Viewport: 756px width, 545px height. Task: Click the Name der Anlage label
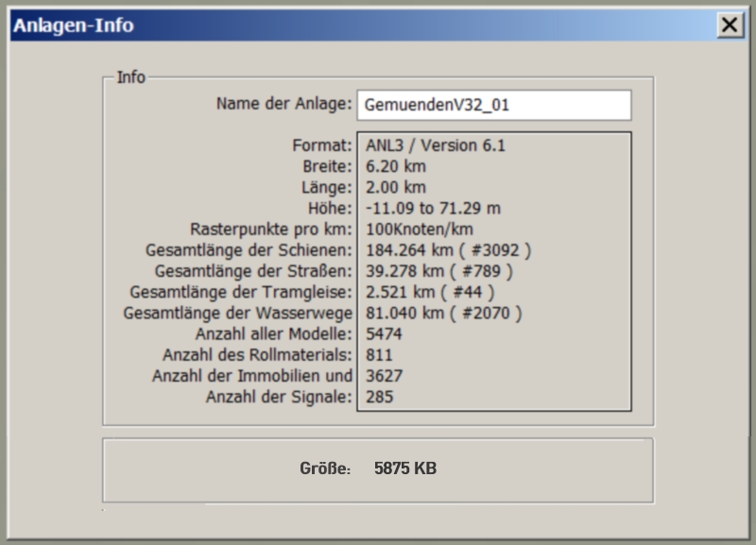tap(283, 104)
